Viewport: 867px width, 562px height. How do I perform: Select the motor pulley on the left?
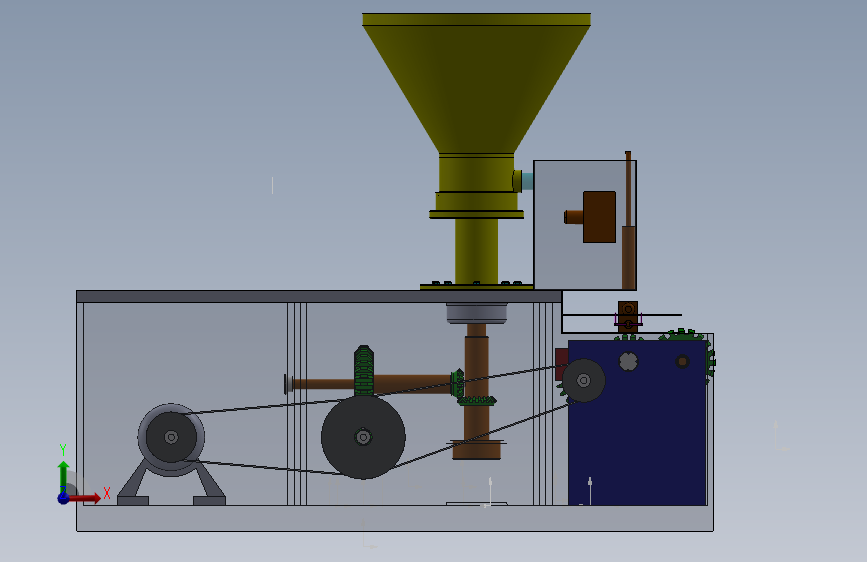click(171, 438)
